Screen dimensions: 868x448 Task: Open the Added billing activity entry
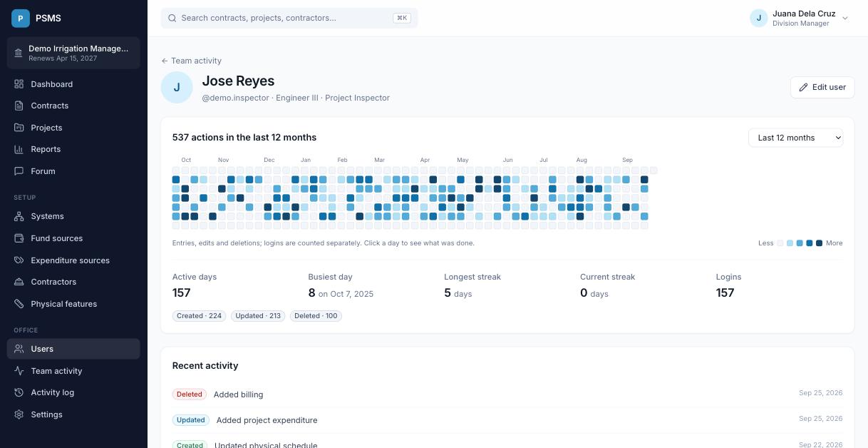coord(507,394)
